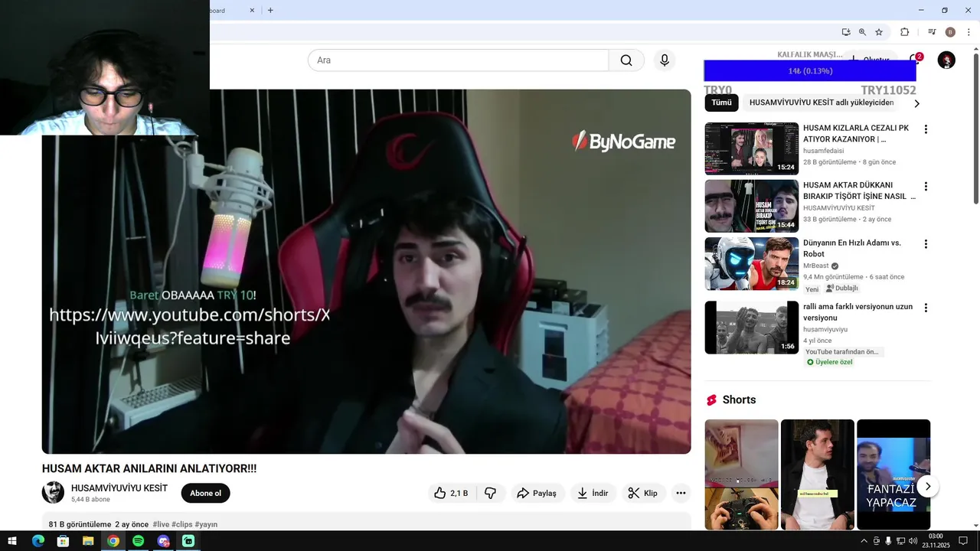Click the blue 14₺ (0.13%) progress bar

click(x=810, y=71)
